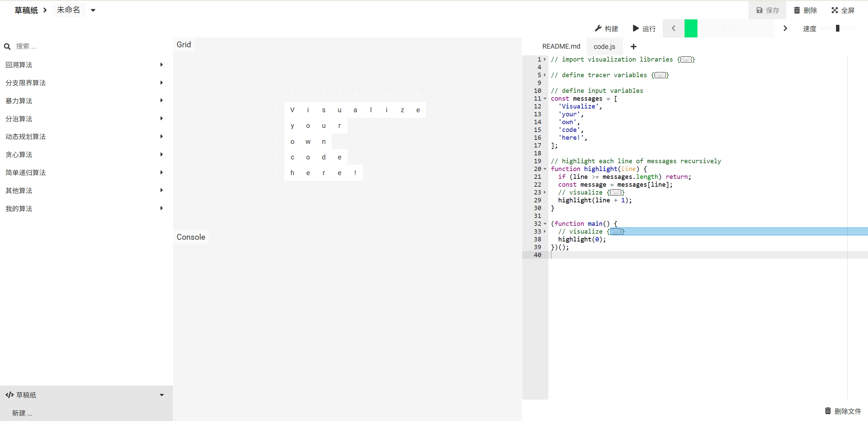Click the delete trash icon in header

pyautogui.click(x=797, y=11)
